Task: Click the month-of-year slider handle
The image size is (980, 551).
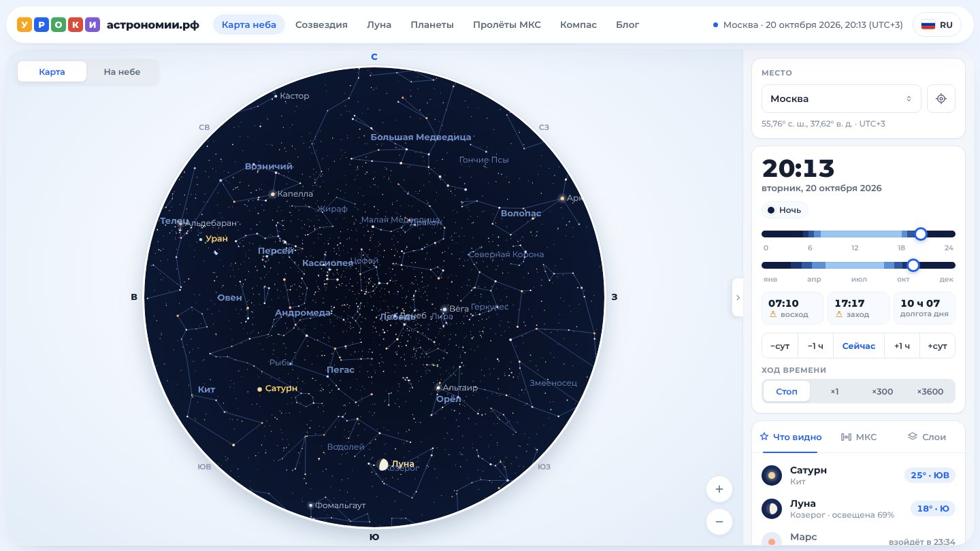Action: [913, 265]
